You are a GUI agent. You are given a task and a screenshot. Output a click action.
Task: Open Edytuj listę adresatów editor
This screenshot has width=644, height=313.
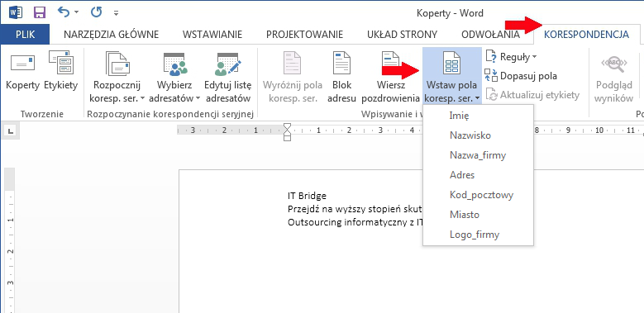coord(227,77)
